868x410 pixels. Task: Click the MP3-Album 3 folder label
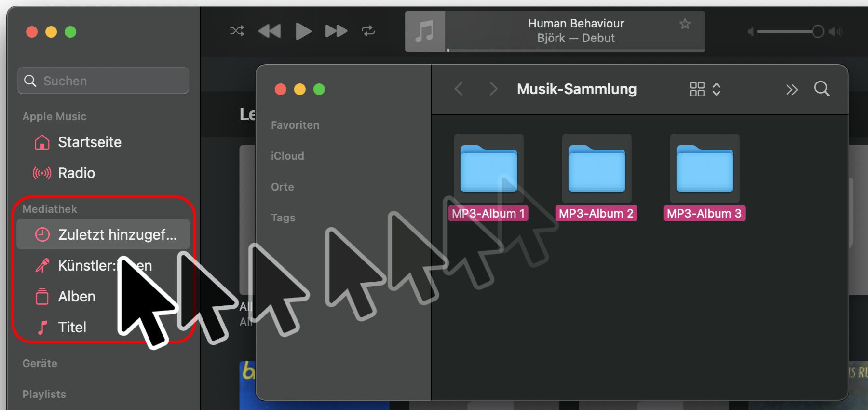(705, 213)
